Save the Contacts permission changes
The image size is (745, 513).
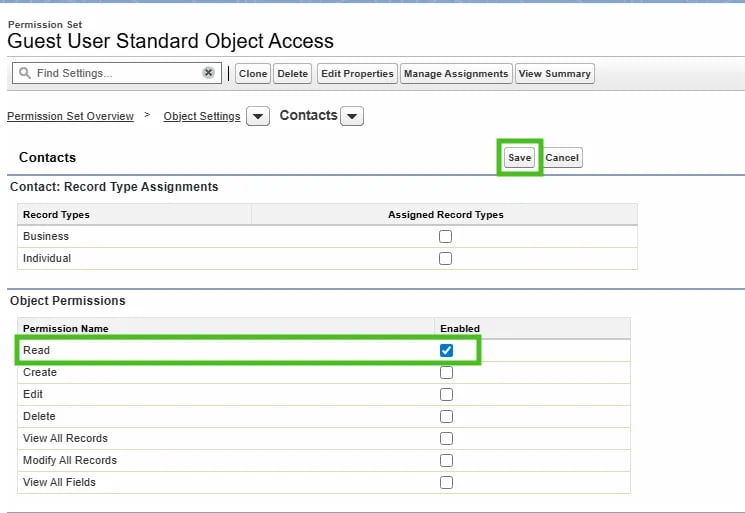pos(519,158)
